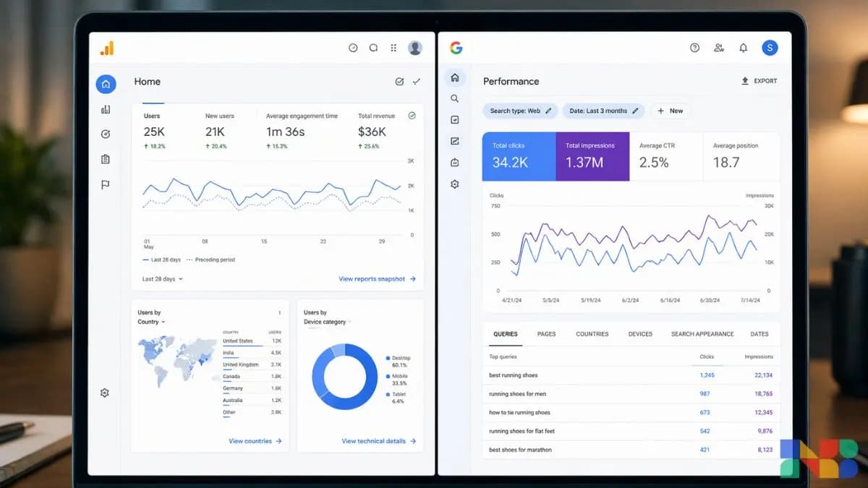The width and height of the screenshot is (868, 488).
Task: Select the 'best running shoes' query row
Action: pos(631,375)
